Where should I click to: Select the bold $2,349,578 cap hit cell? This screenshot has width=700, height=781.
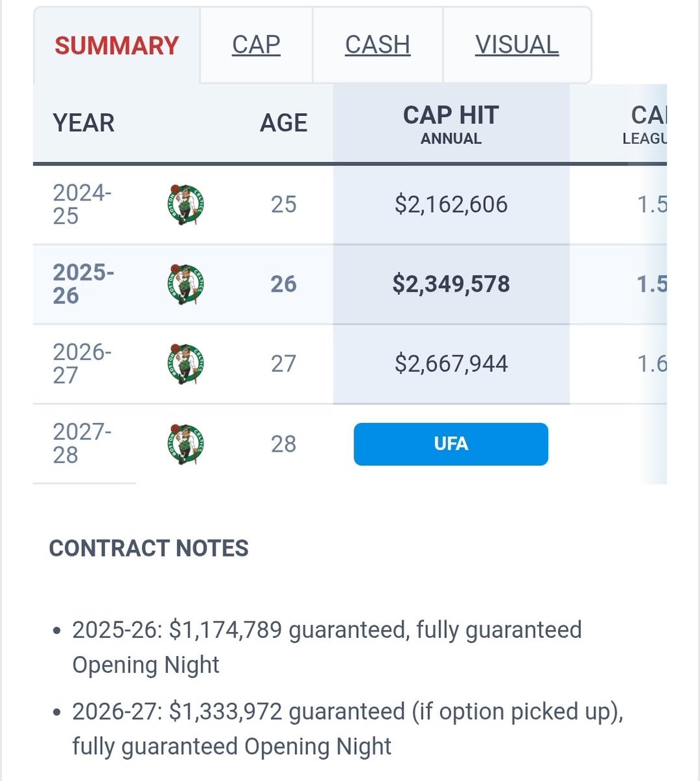pyautogui.click(x=451, y=284)
